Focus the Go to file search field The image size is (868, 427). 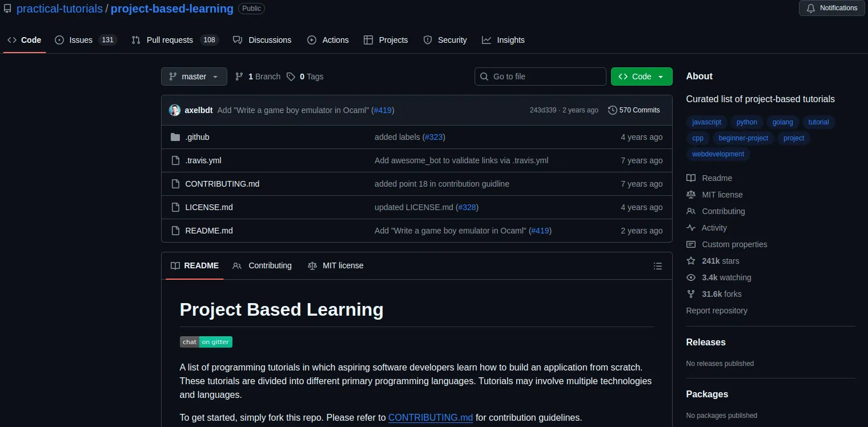coord(540,76)
